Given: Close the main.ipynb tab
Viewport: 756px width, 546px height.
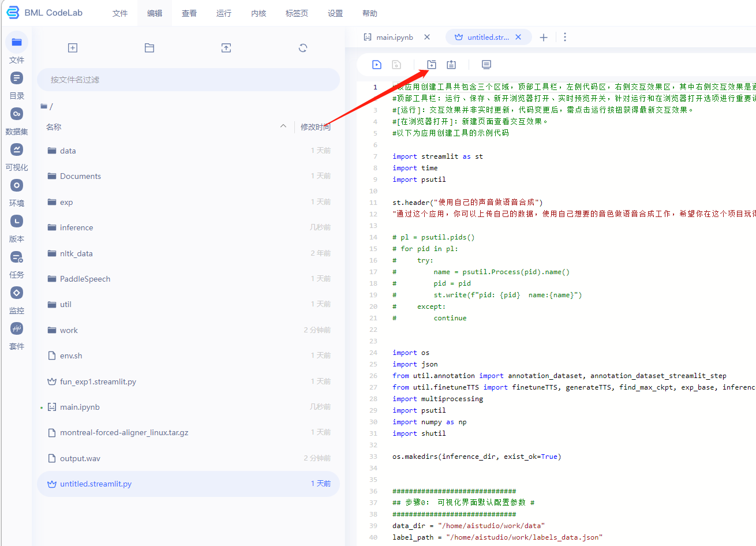Looking at the screenshot, I should coord(427,37).
